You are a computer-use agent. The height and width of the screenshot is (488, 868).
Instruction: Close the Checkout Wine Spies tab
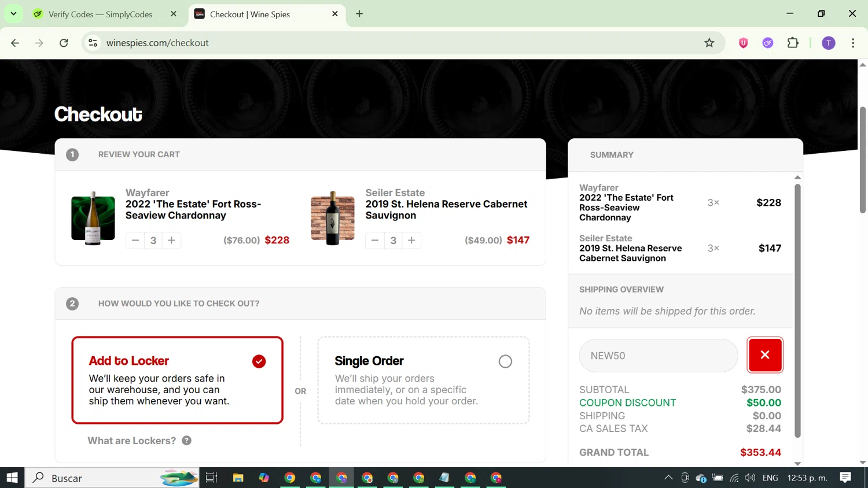(335, 14)
